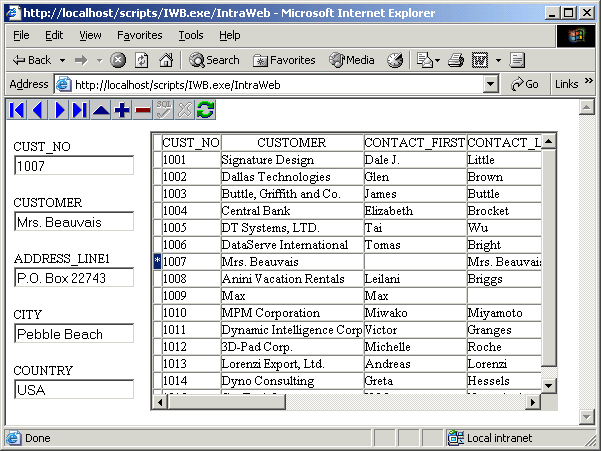Open the Mail button dropdown arrow
Screen dimensions: 601x451
[x=437, y=61]
